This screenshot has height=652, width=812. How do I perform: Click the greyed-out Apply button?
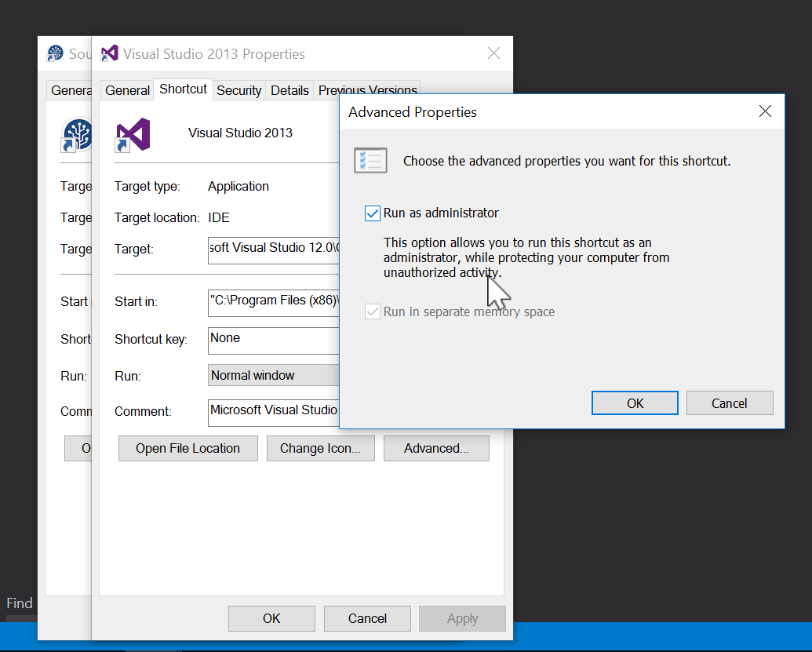[462, 618]
